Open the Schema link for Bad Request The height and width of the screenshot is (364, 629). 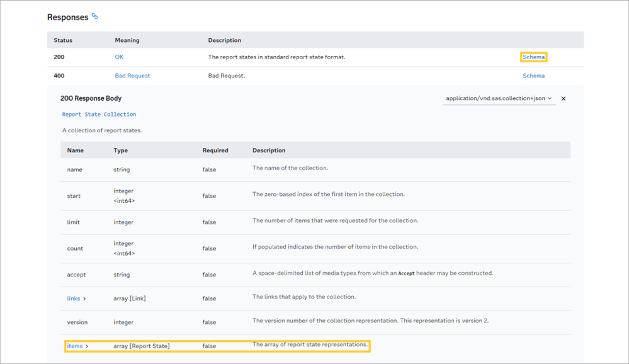coord(533,76)
